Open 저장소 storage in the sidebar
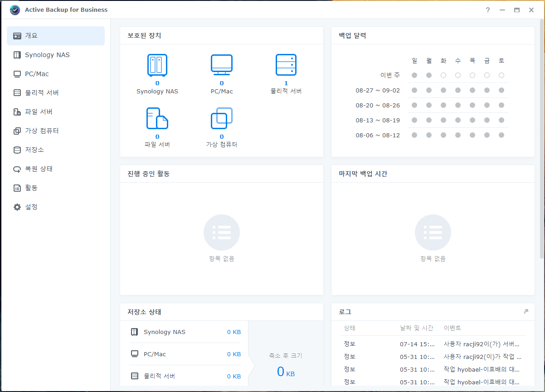545x392 pixels. pos(56,150)
